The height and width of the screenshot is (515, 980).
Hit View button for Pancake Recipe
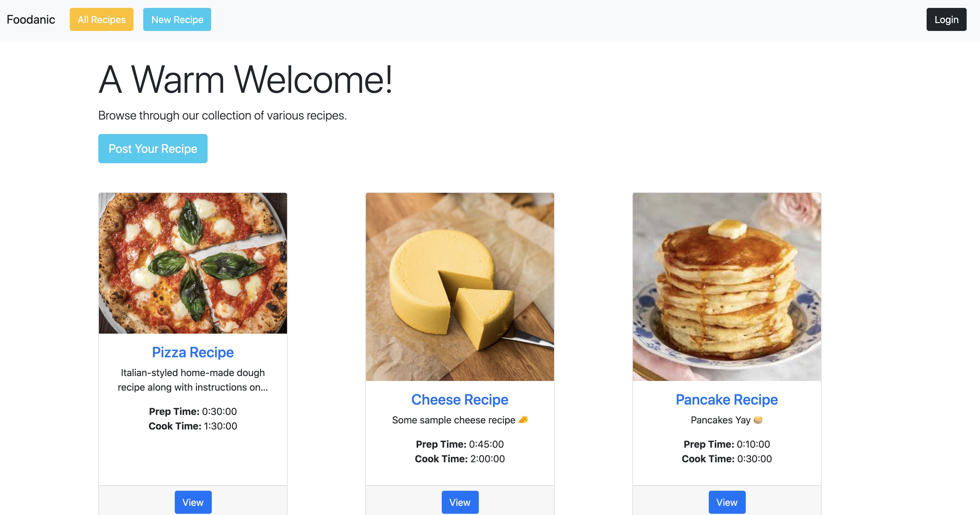727,502
